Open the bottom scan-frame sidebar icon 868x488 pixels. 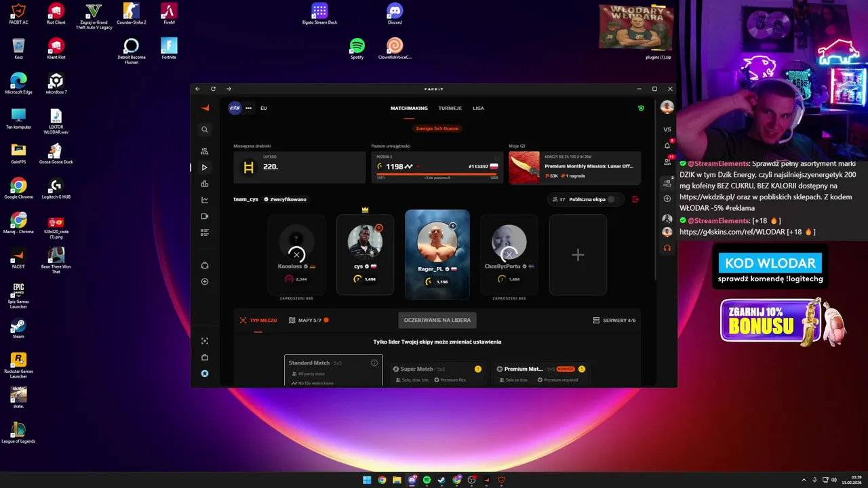205,341
